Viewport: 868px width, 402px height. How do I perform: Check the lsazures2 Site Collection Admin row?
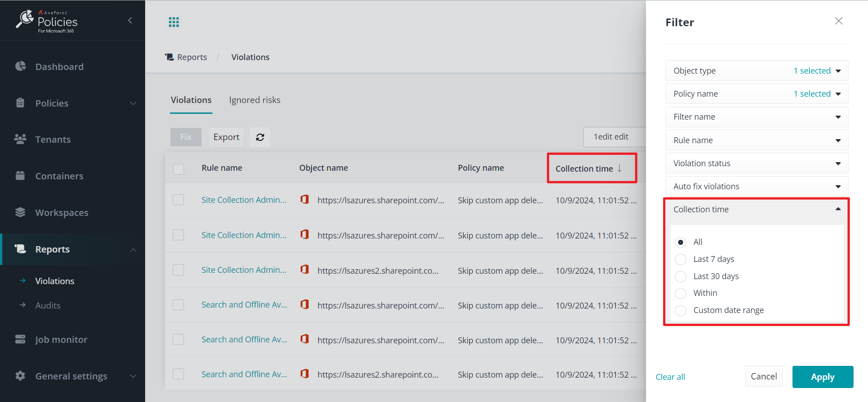click(x=179, y=270)
